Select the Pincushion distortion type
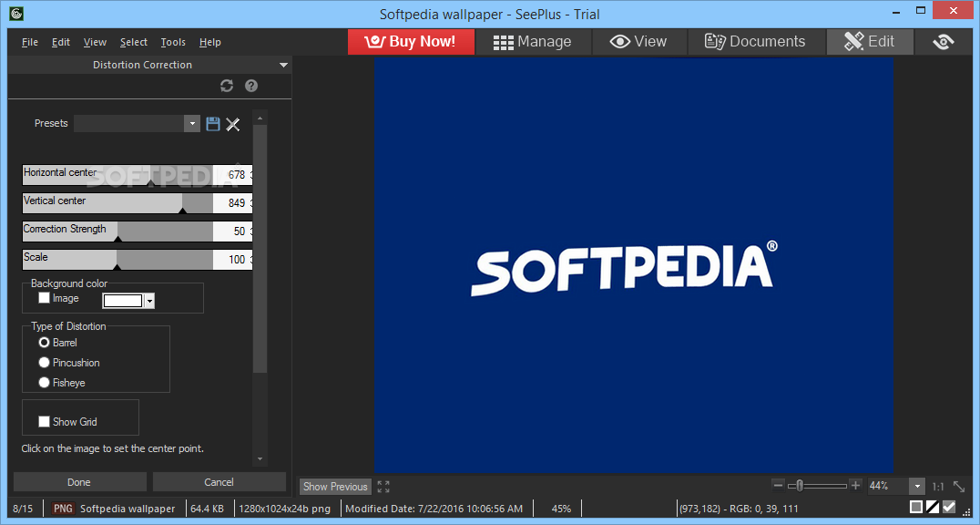980x525 pixels. coord(44,363)
